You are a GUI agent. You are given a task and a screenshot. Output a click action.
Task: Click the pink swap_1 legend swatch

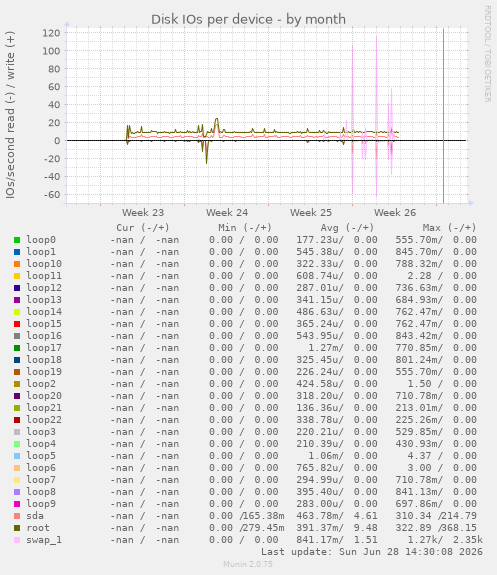pos(17,540)
